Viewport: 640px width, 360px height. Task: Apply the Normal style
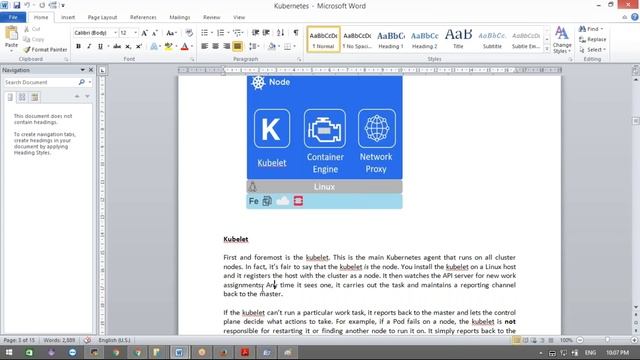(323, 40)
